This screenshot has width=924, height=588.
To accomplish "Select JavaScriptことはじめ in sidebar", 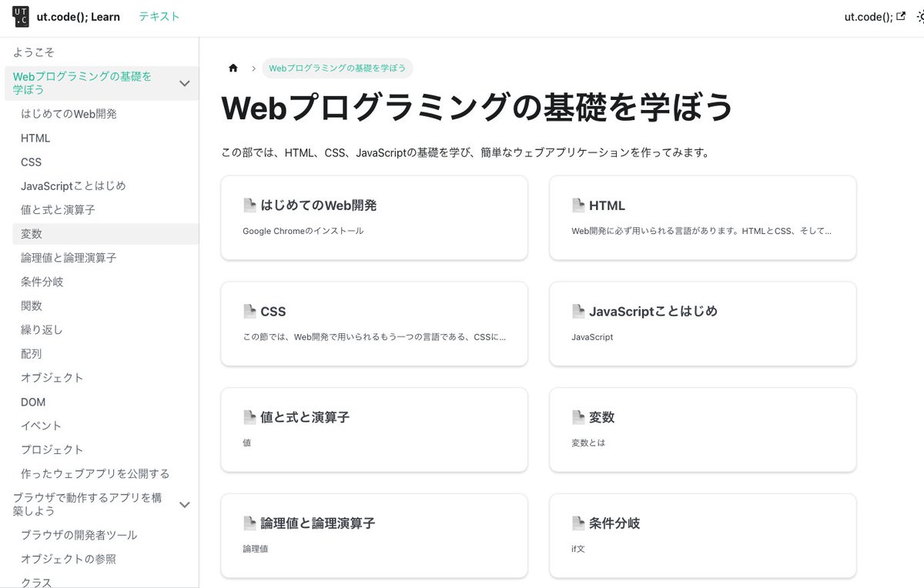I will [73, 186].
